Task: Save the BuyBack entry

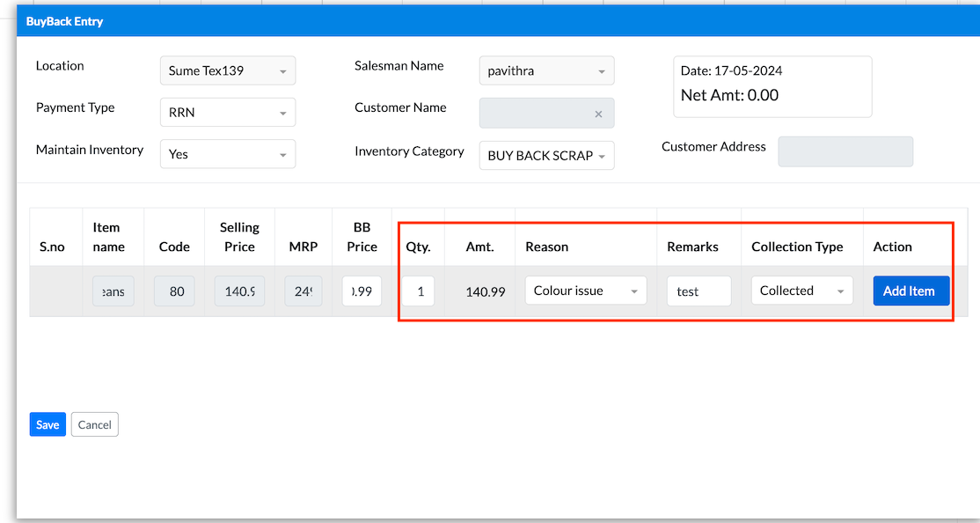Action: point(48,424)
